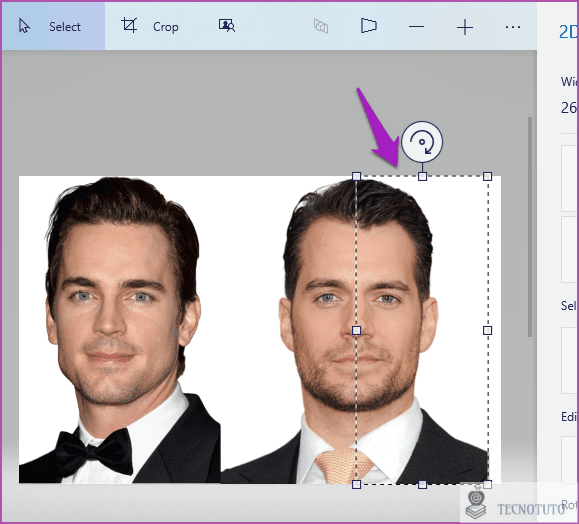
Task: Zoom in with the plus icon
Action: pos(465,27)
